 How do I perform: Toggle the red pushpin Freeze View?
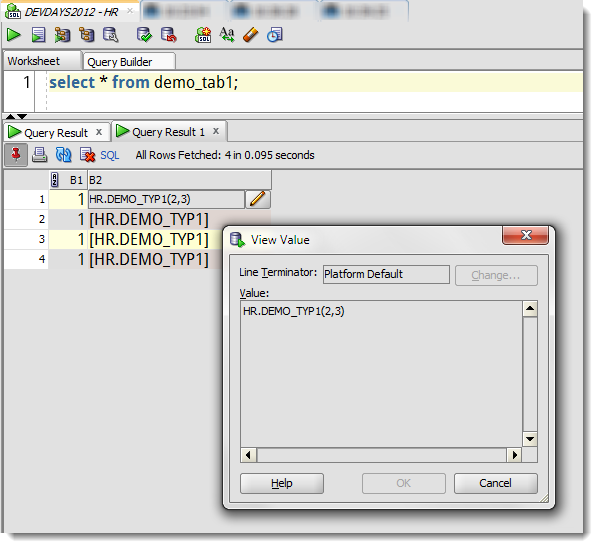(x=16, y=155)
